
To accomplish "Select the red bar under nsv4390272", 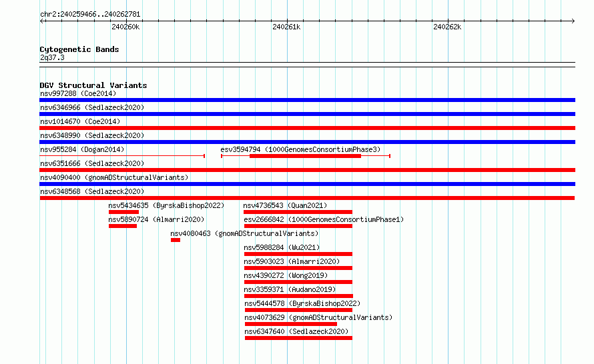I will 298,282.
